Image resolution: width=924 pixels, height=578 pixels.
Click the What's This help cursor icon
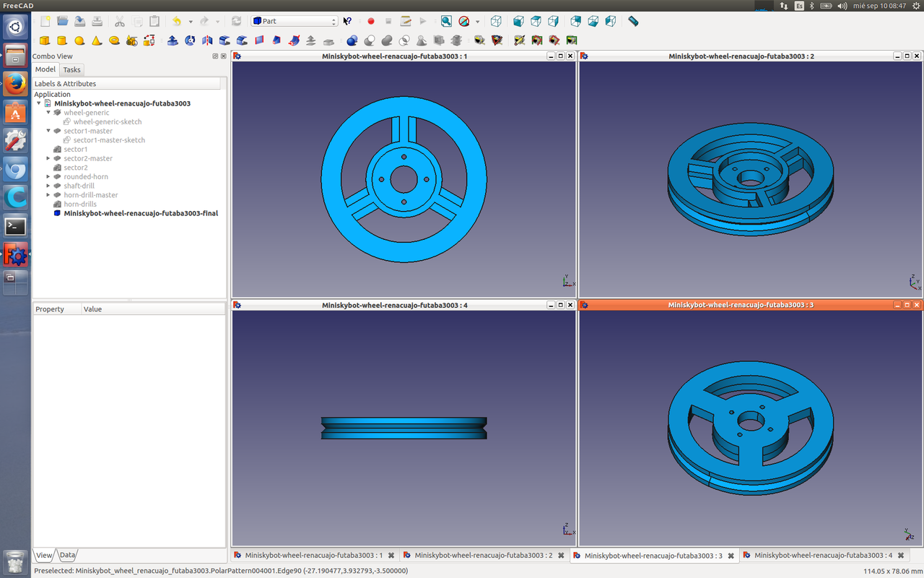347,21
